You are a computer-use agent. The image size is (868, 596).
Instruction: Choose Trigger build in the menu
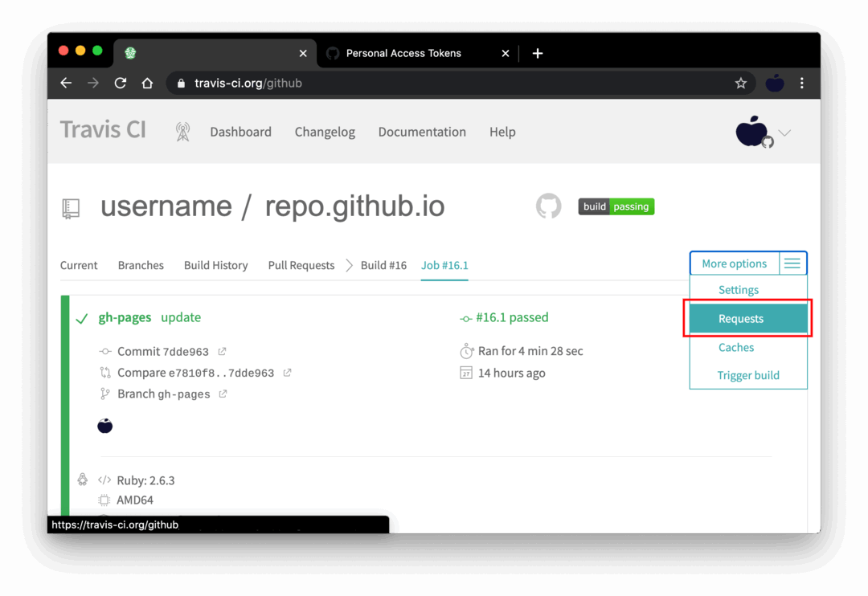pyautogui.click(x=748, y=375)
